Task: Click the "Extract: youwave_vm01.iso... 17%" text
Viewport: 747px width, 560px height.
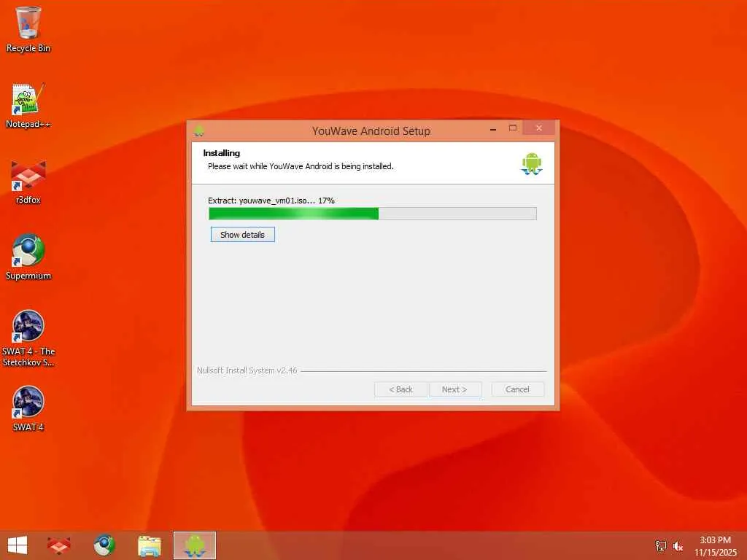Action: click(271, 201)
